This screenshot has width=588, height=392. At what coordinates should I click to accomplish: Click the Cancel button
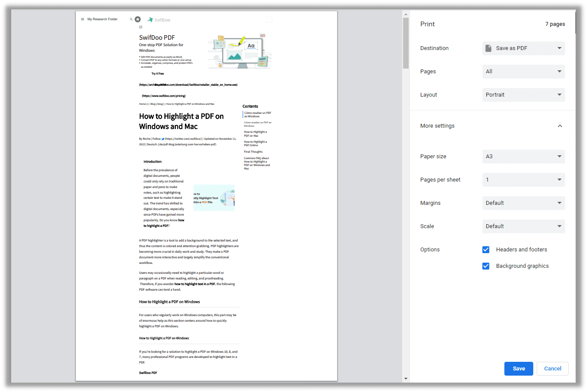click(553, 369)
